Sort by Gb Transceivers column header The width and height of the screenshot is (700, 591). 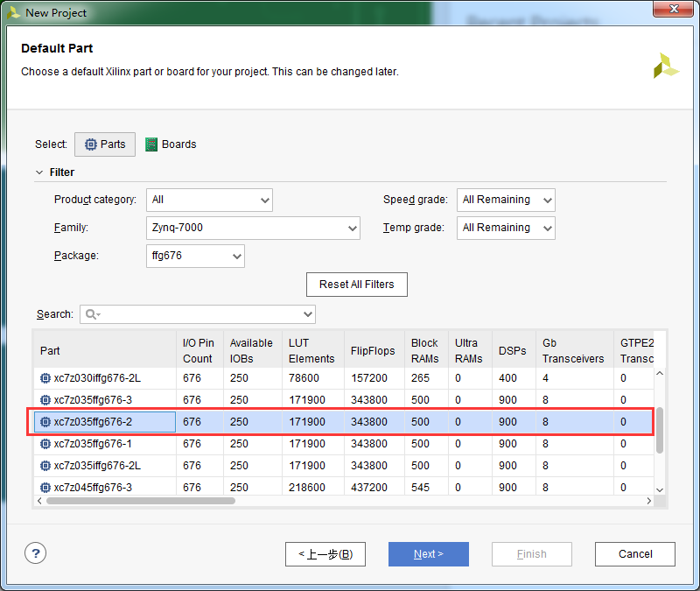pyautogui.click(x=575, y=351)
